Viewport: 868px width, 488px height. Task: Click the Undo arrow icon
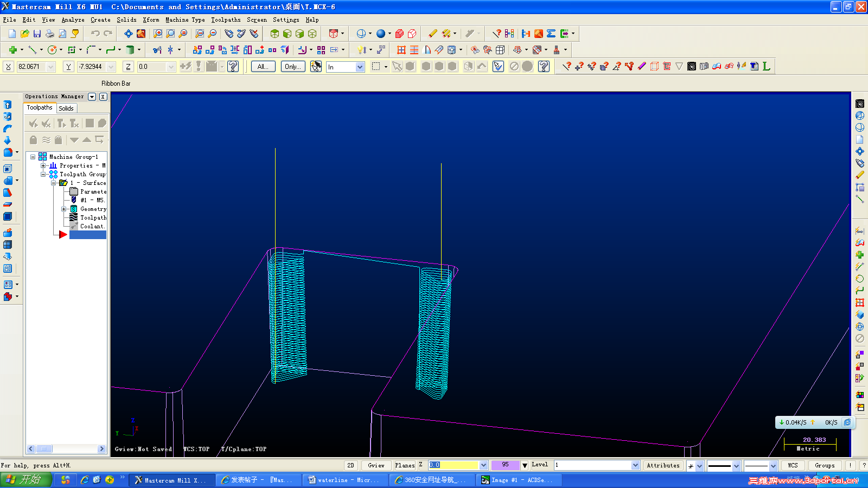[x=95, y=34]
